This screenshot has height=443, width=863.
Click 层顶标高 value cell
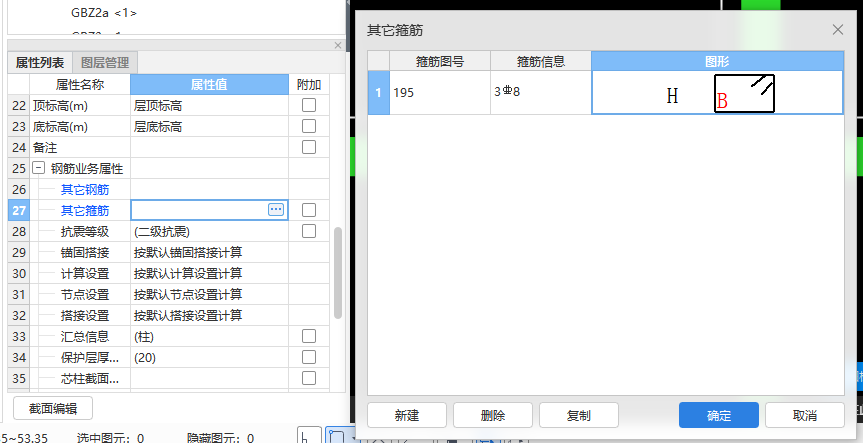209,105
